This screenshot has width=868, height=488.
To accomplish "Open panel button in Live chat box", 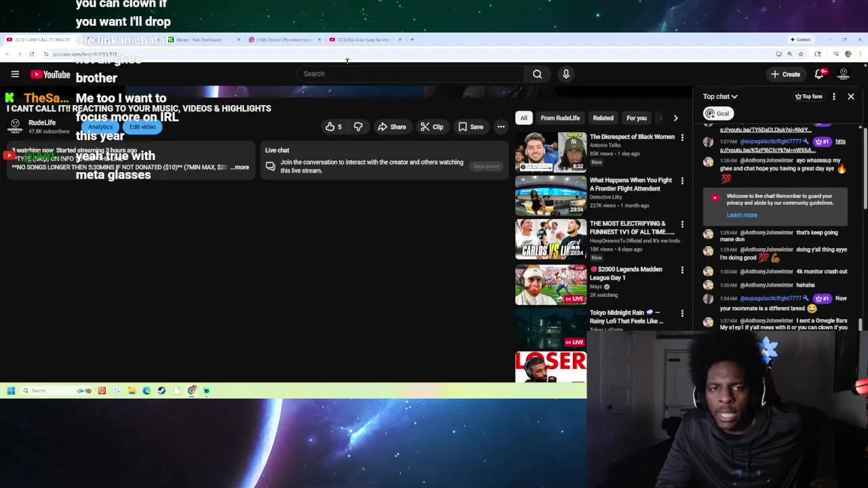I will [x=486, y=166].
